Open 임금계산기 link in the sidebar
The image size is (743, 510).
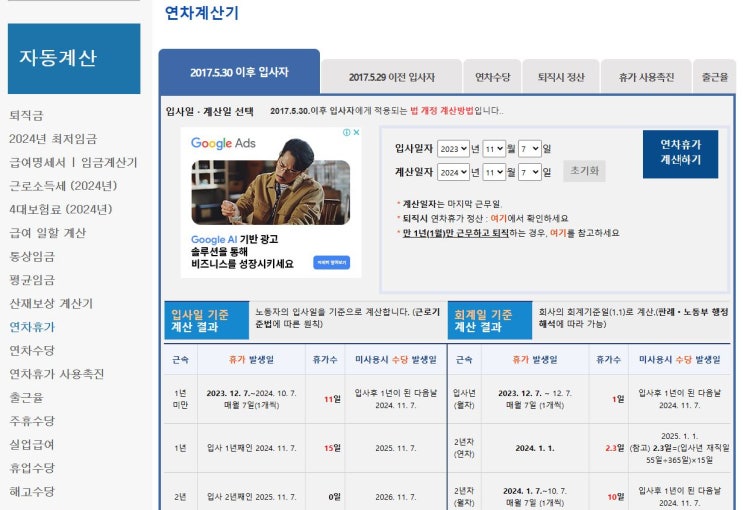click(x=109, y=163)
